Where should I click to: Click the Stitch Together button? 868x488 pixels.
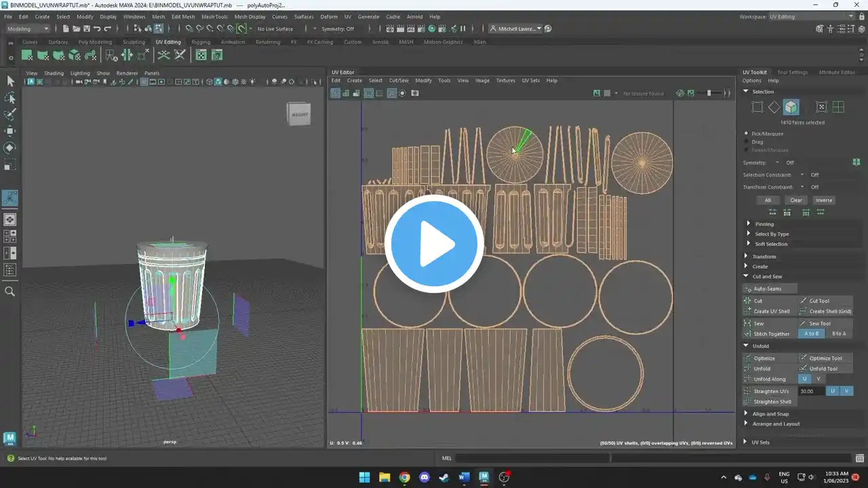pyautogui.click(x=770, y=333)
